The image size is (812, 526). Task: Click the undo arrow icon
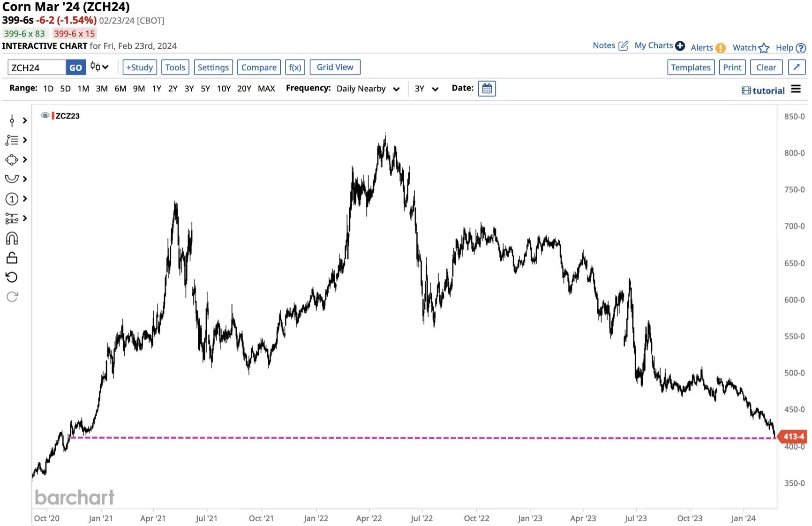(12, 277)
